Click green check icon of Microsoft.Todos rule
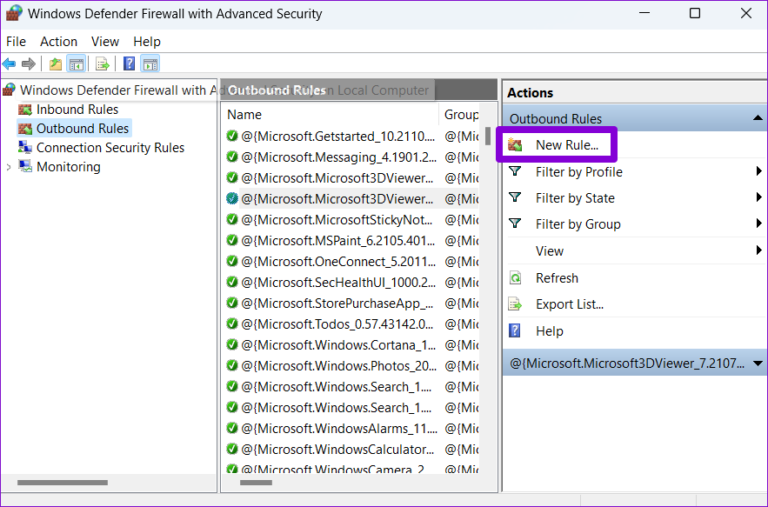768x507 pixels. pyautogui.click(x=232, y=324)
